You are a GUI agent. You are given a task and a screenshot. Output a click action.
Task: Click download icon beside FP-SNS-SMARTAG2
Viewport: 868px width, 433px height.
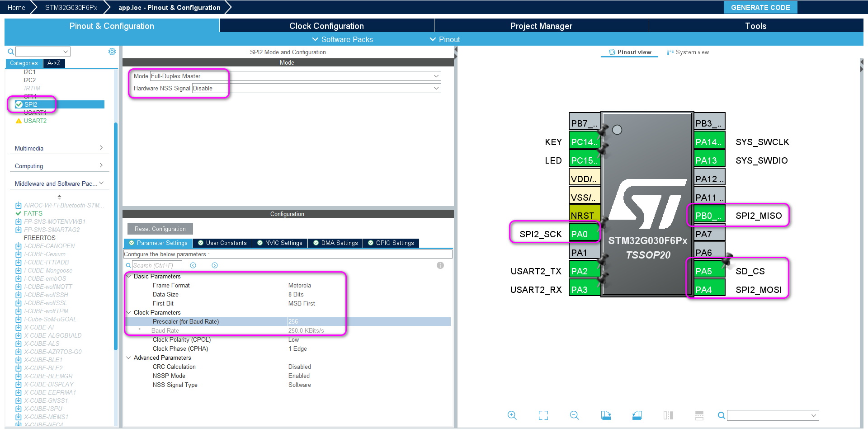pos(19,230)
